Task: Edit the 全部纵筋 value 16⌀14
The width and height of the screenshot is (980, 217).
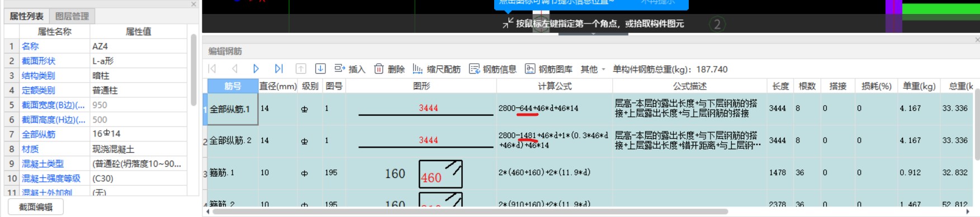Action: tap(138, 134)
